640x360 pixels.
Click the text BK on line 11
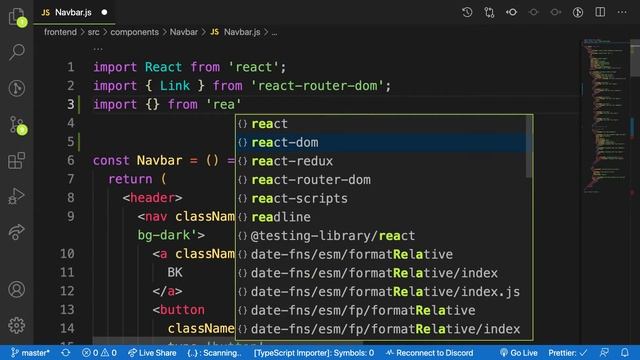click(175, 273)
